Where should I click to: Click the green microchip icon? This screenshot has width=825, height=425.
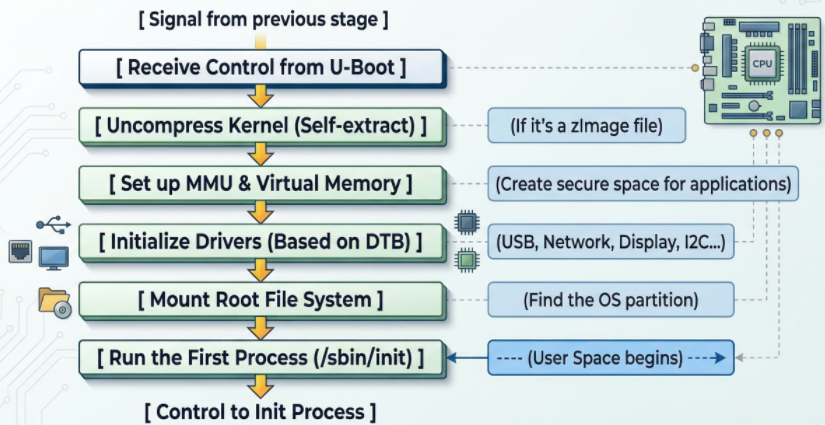coord(465,260)
